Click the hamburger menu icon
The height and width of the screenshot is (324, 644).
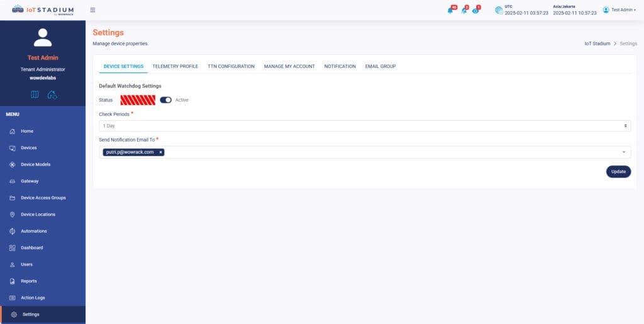93,10
